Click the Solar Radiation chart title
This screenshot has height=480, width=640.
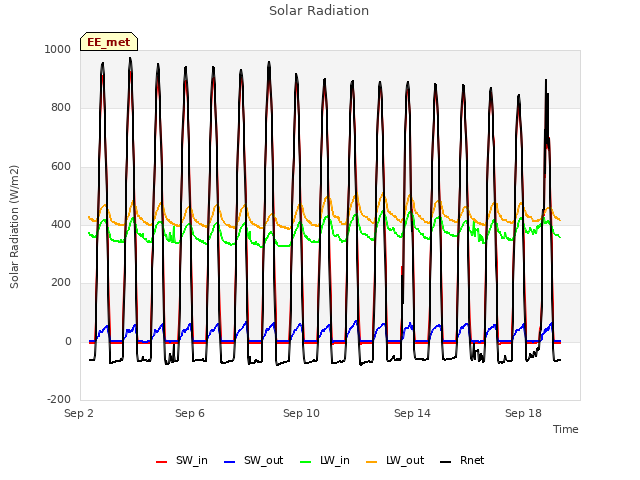pos(319,11)
